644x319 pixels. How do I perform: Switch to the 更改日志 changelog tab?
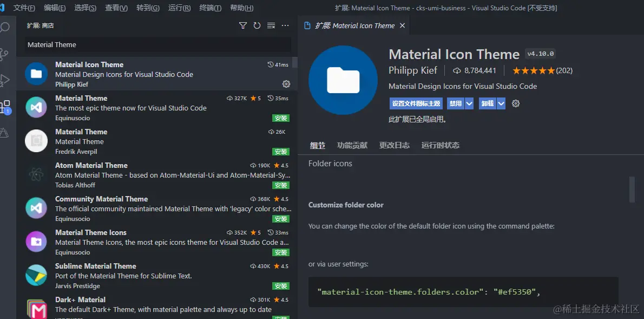pyautogui.click(x=395, y=145)
